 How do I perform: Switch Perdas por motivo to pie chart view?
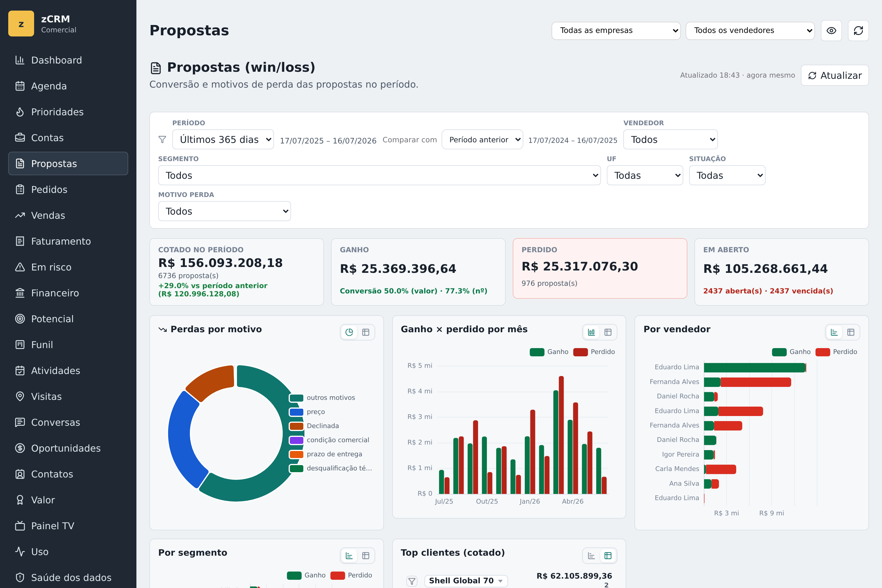tap(349, 332)
